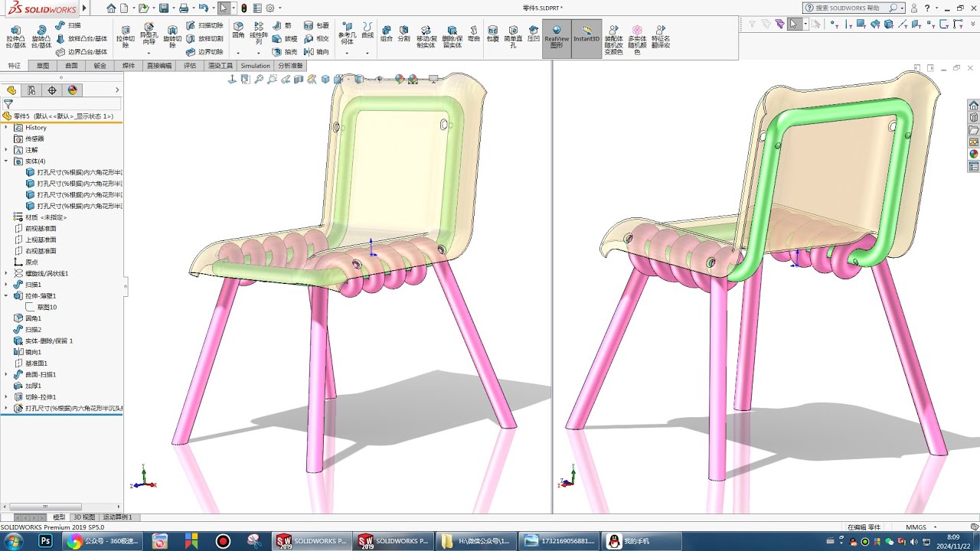The height and width of the screenshot is (551, 980).
Task: Click the Save icon in the top toolbar
Action: coord(163,8)
